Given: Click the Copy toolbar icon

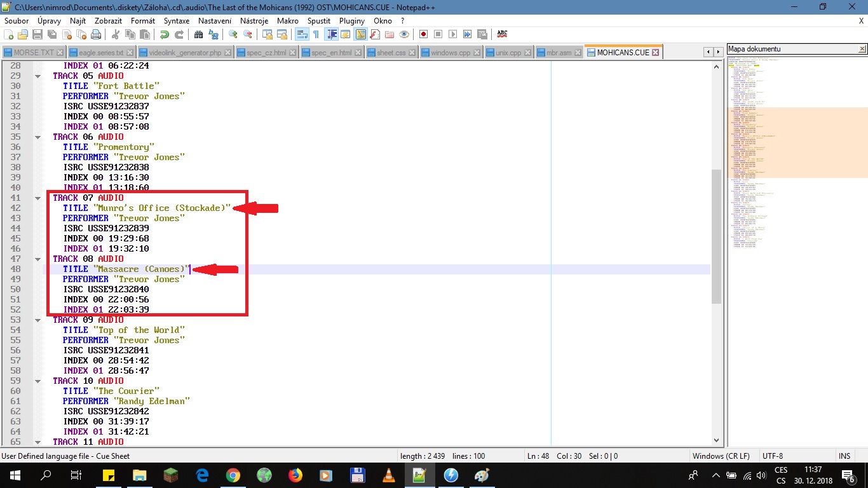Looking at the screenshot, I should [130, 34].
